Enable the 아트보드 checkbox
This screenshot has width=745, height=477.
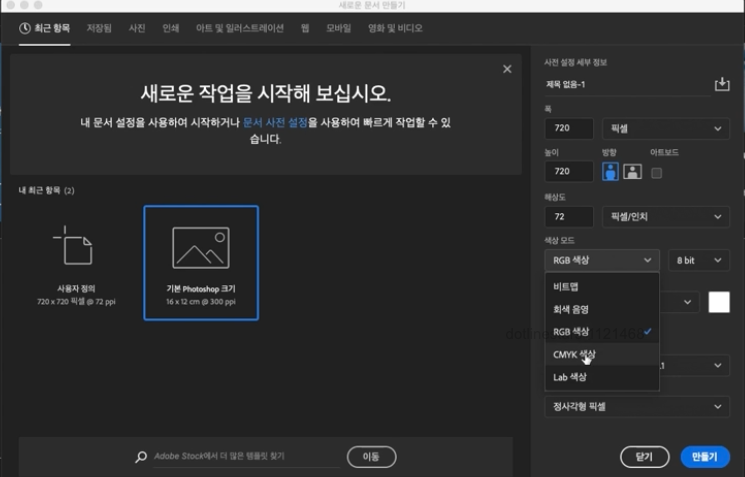point(656,173)
